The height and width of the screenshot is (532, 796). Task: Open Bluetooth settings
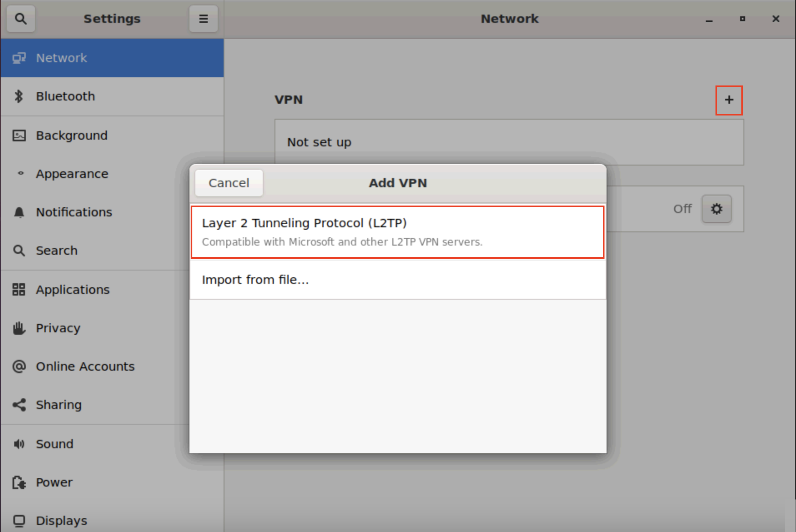coord(112,96)
